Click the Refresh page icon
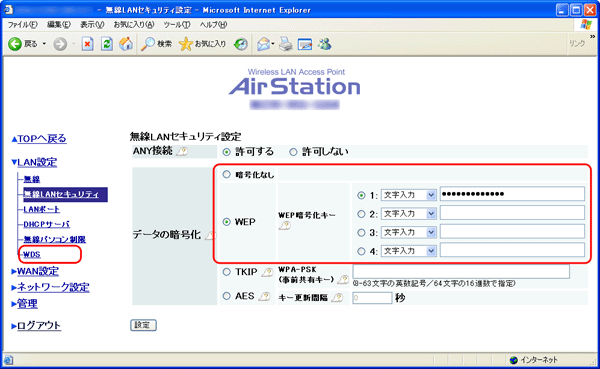Image resolution: width=600 pixels, height=369 pixels. click(106, 44)
